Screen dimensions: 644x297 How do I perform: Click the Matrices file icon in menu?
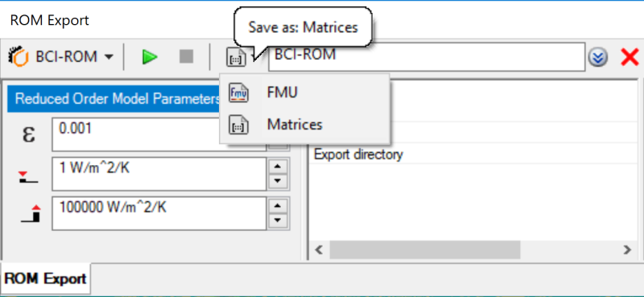pos(238,125)
